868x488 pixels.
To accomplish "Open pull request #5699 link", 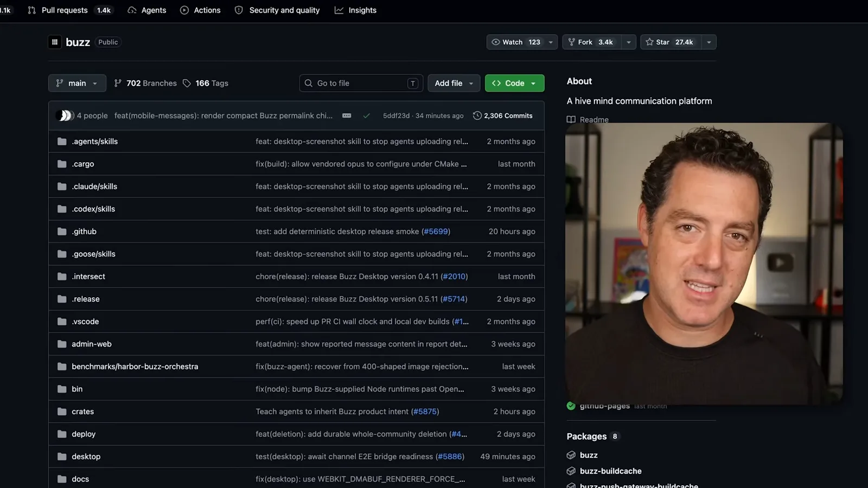I will (x=436, y=232).
